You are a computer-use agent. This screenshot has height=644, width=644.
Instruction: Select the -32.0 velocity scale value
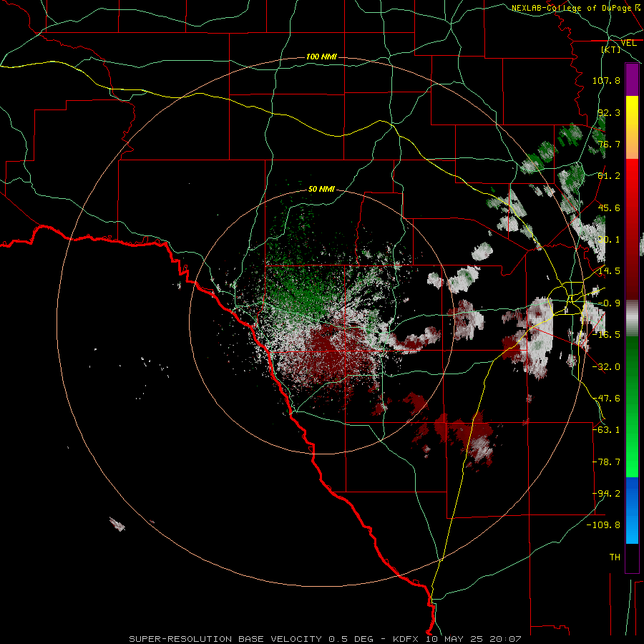[x=606, y=367]
